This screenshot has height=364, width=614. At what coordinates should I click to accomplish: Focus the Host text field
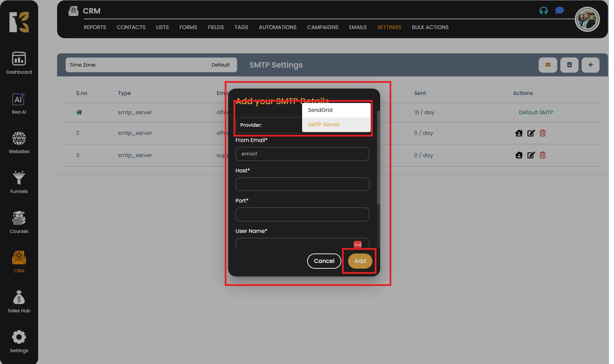(302, 184)
